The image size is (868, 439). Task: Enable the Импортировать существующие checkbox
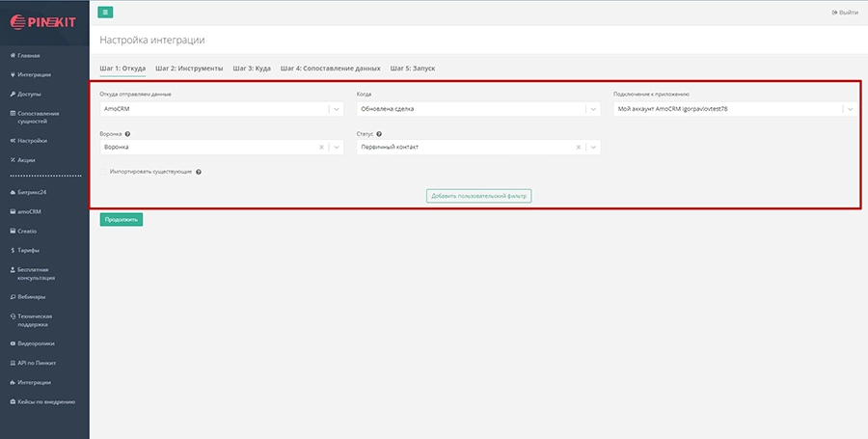[x=103, y=172]
